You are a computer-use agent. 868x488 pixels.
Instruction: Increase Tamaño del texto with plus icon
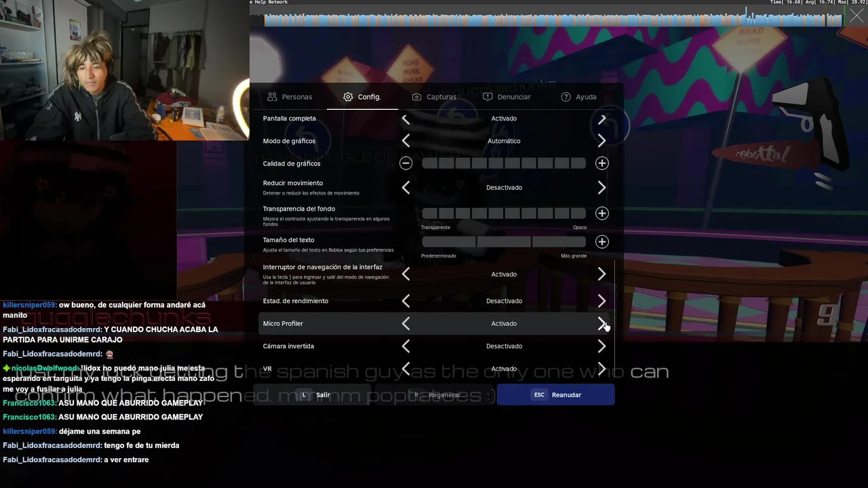(601, 242)
